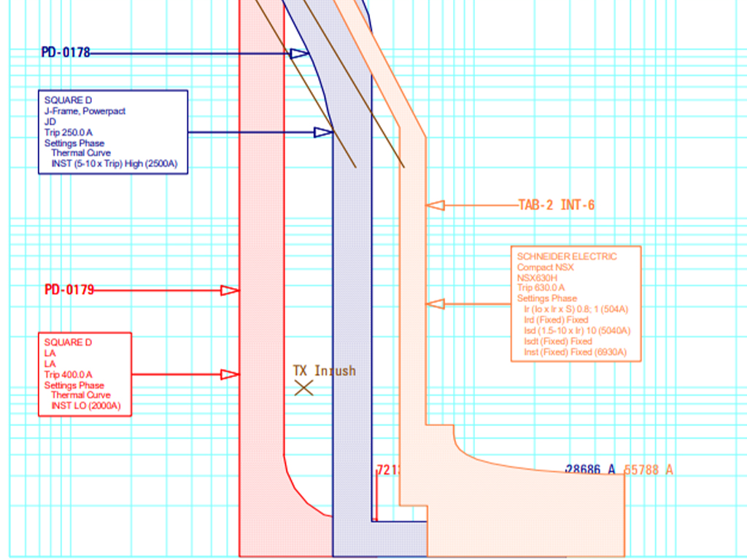Click arrowhead from red LA settings box
The width and height of the screenshot is (747, 560).
point(231,375)
